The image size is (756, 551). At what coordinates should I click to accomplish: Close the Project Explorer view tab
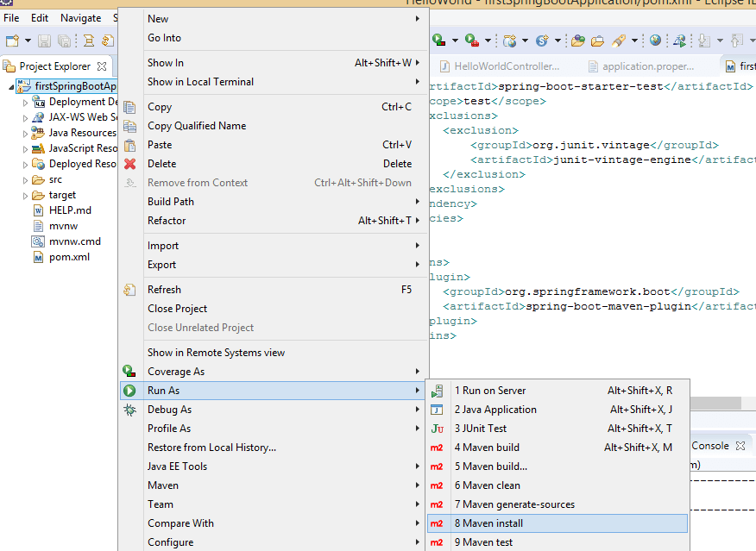click(102, 66)
